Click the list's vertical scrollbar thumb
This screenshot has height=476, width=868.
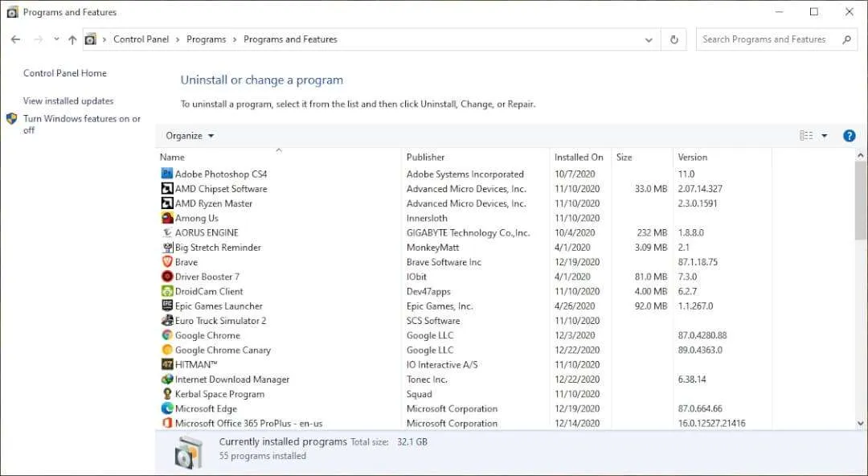click(x=860, y=202)
